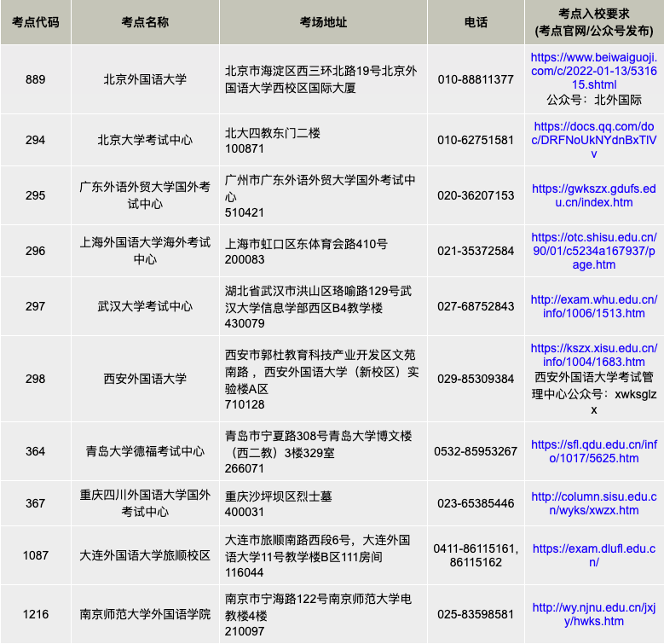Click the address 西安市郭杜教育科技产业开发区文苑南路

click(x=320, y=363)
